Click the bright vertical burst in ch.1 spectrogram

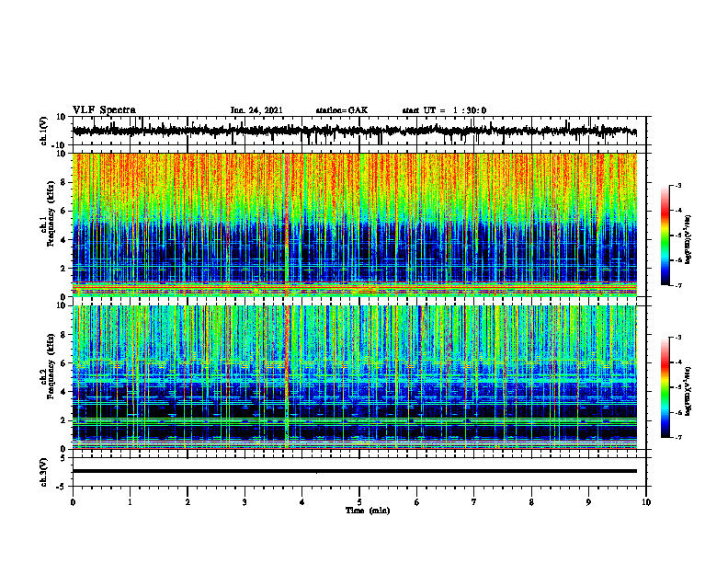point(287,224)
